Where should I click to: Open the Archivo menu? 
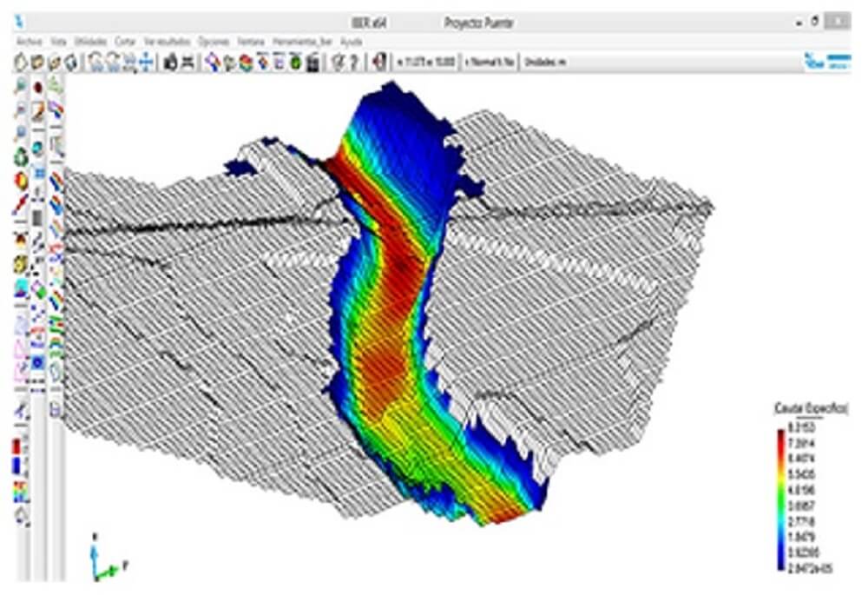pyautogui.click(x=30, y=42)
